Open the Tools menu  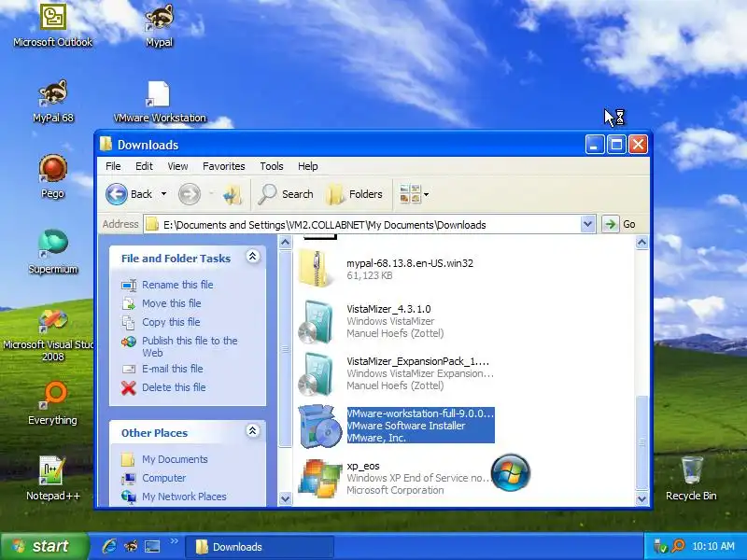click(x=272, y=166)
